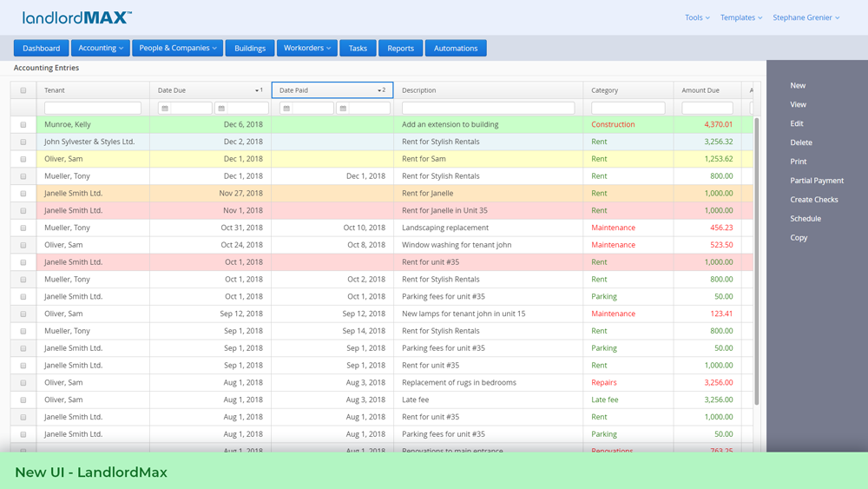The width and height of the screenshot is (868, 489).
Task: Click Edit in the side panel
Action: click(x=796, y=123)
